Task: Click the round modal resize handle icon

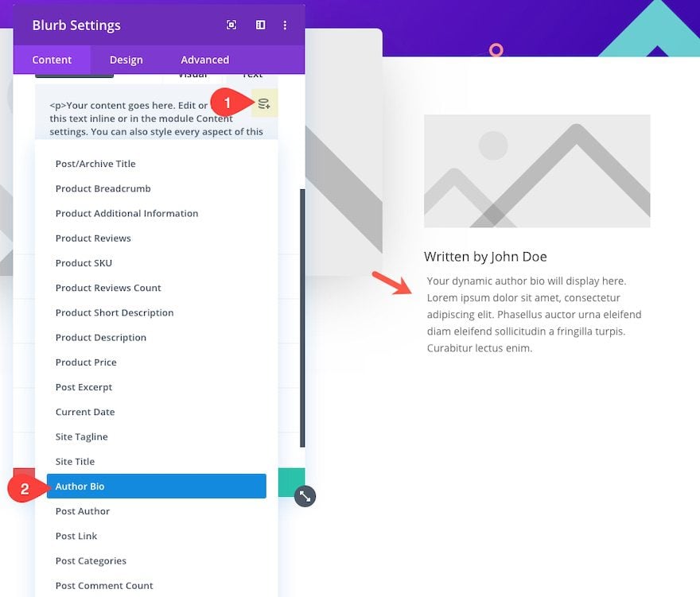Action: click(305, 496)
